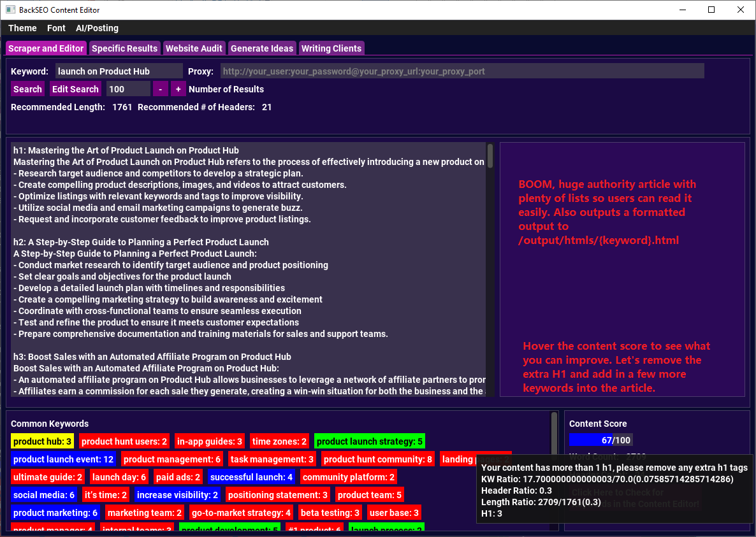Click the Search button
The height and width of the screenshot is (537, 756).
pyautogui.click(x=27, y=89)
